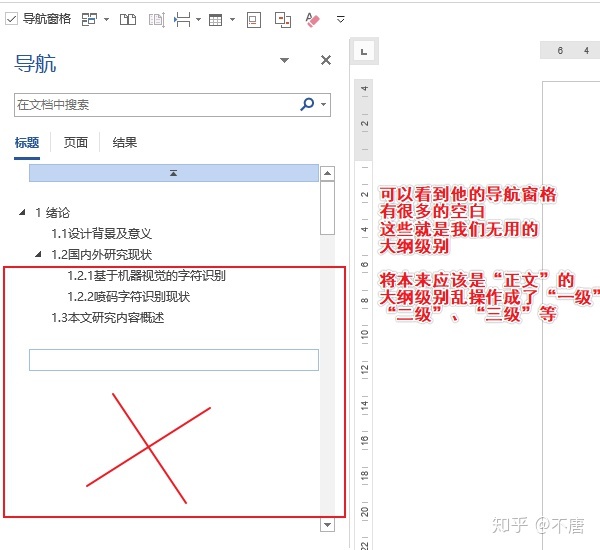This screenshot has width=600, height=550.
Task: Open the navigation pane options arrow
Action: 284,60
